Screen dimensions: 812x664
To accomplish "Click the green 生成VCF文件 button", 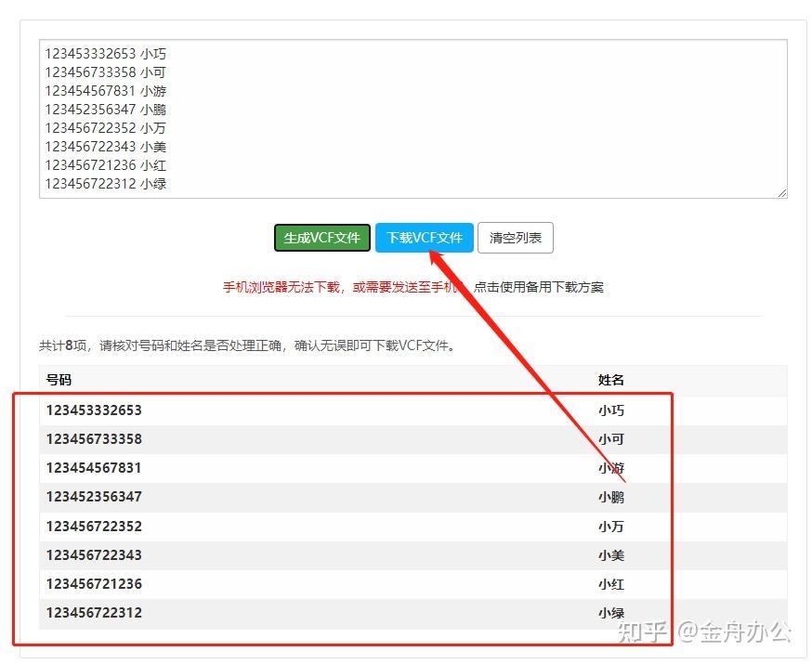I will click(x=321, y=238).
